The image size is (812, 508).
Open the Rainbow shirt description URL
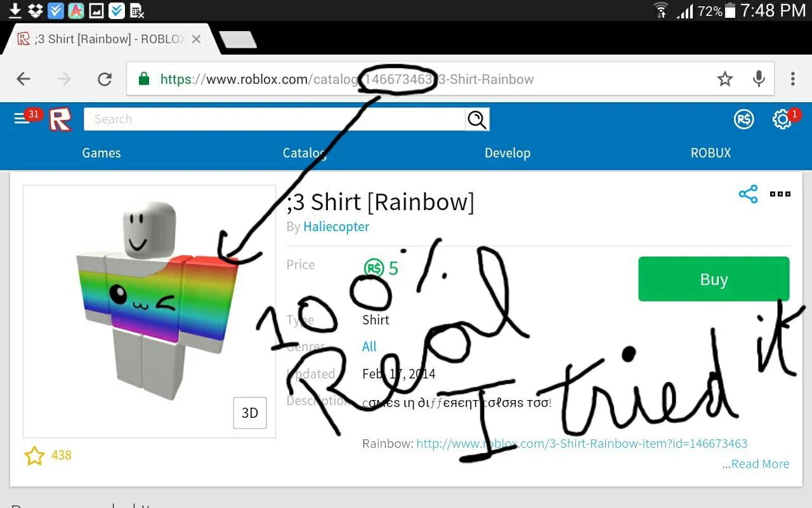coord(582,443)
